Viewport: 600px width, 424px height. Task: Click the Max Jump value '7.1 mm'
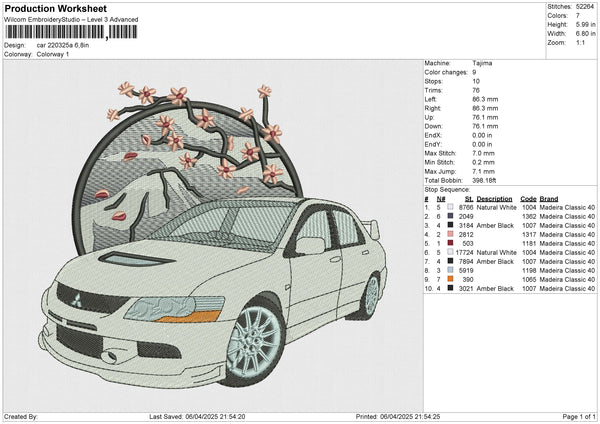(x=483, y=171)
